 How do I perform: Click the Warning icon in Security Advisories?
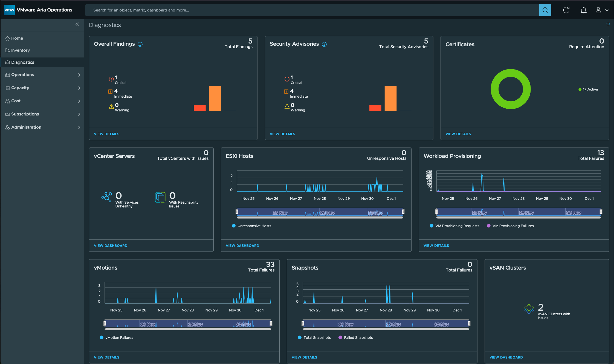tap(287, 106)
